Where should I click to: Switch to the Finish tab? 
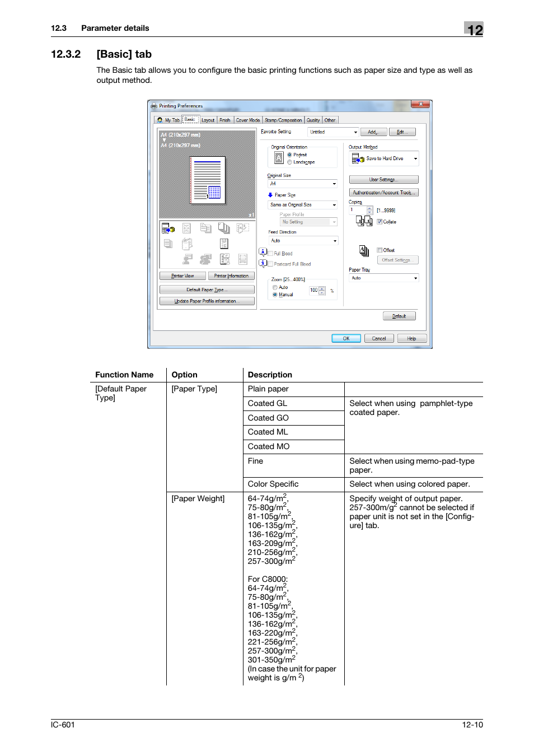[x=225, y=120]
